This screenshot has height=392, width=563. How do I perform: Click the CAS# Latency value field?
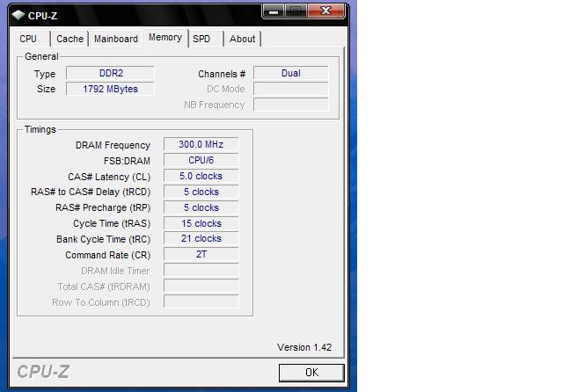tap(201, 176)
